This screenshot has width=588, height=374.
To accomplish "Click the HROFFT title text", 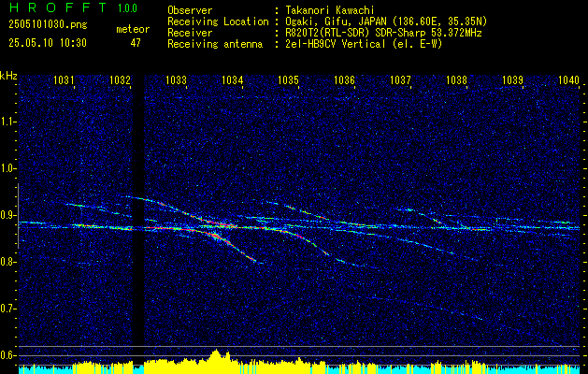I will click(x=58, y=7).
